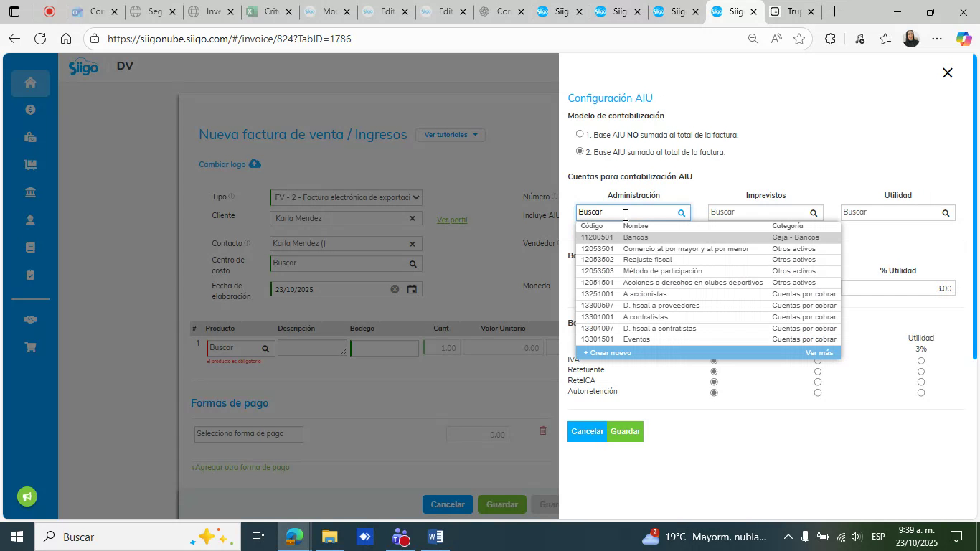Image resolution: width=980 pixels, height=551 pixels.
Task: Expand the Ver tutoriales dropdown
Action: click(450, 135)
